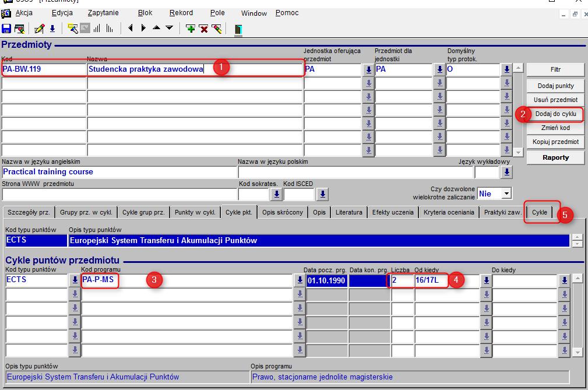This screenshot has height=390, width=588.
Task: Open list for Przedmiot dla jednostki in PA-BW.119 row
Action: [x=439, y=69]
